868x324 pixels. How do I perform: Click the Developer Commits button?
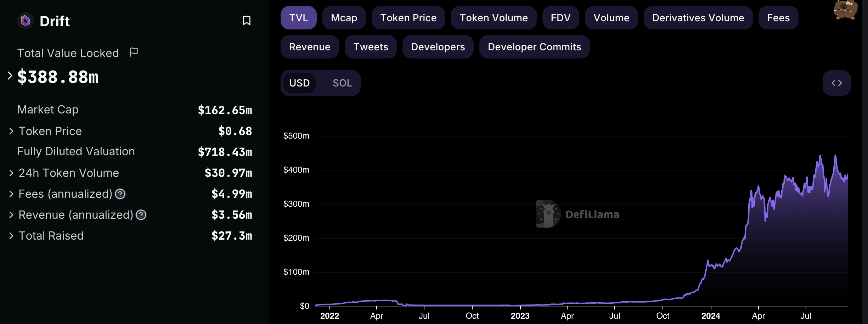tap(534, 47)
